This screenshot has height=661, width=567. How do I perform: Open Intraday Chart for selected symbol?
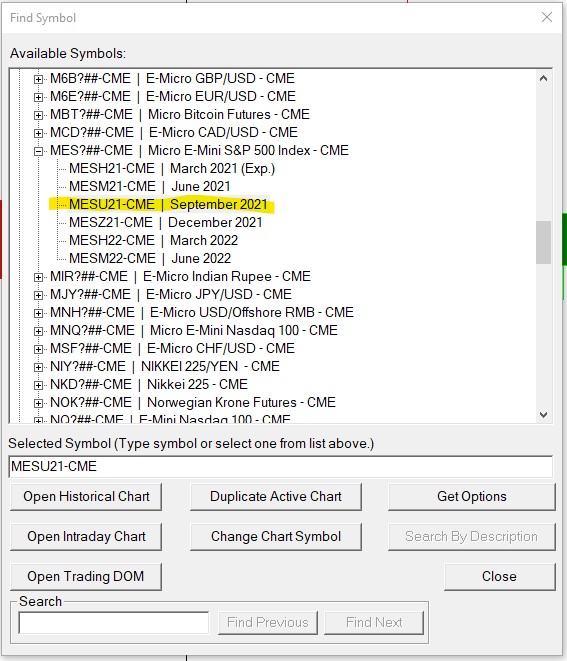pyautogui.click(x=86, y=537)
